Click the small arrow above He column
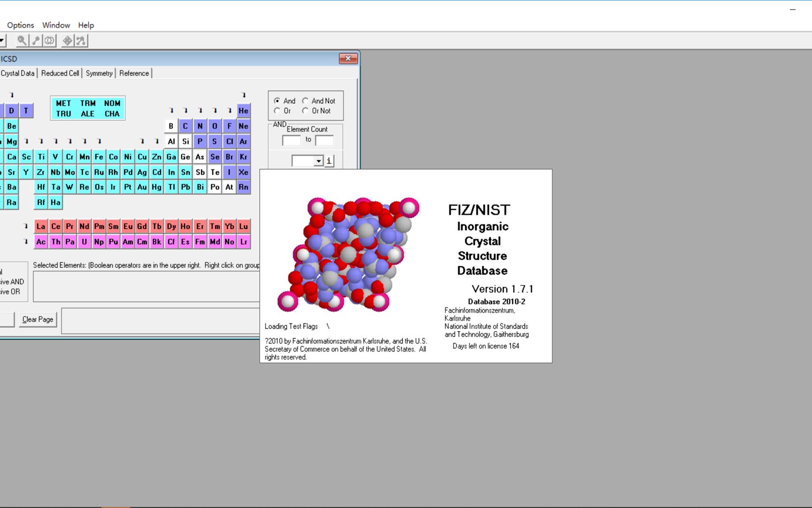The height and width of the screenshot is (508, 812). (243, 95)
